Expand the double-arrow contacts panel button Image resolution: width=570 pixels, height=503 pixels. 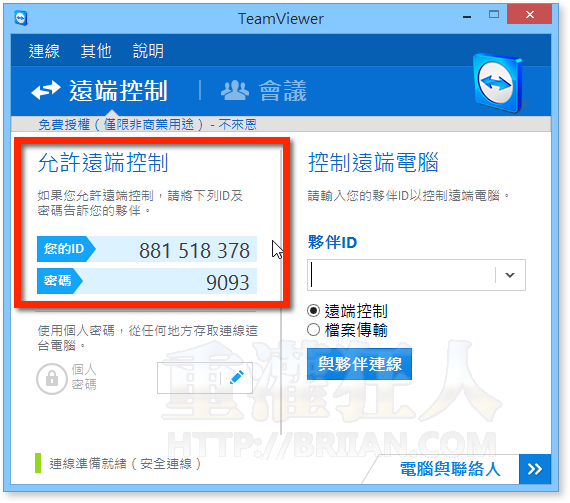(535, 469)
